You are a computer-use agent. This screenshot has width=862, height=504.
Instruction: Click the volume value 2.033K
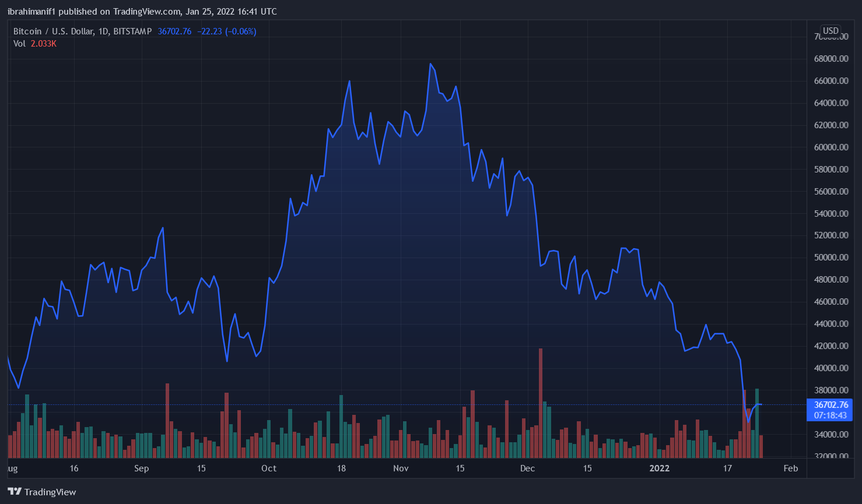[44, 44]
